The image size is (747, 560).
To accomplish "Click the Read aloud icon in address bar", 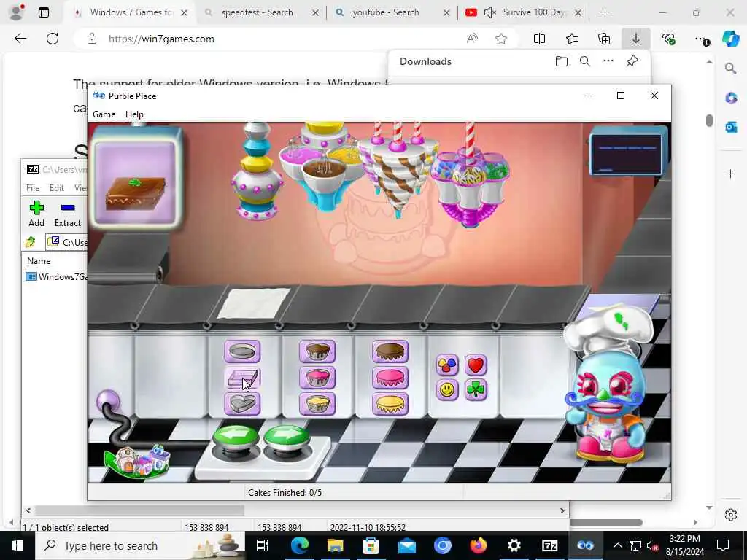I will point(472,39).
